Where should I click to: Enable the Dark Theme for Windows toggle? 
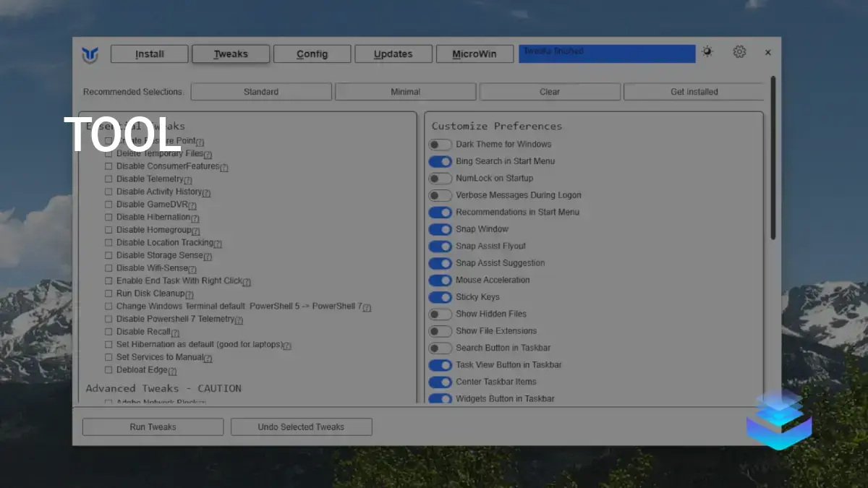(441, 145)
